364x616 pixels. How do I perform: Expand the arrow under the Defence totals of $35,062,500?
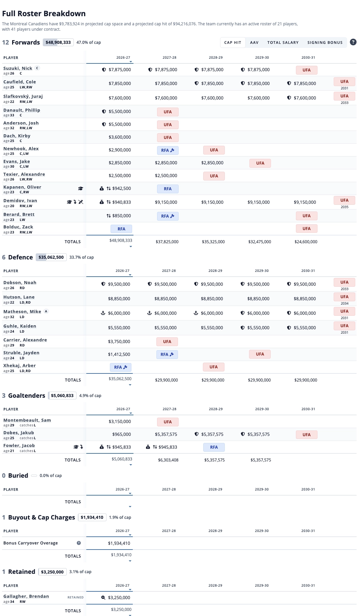pyautogui.click(x=130, y=385)
